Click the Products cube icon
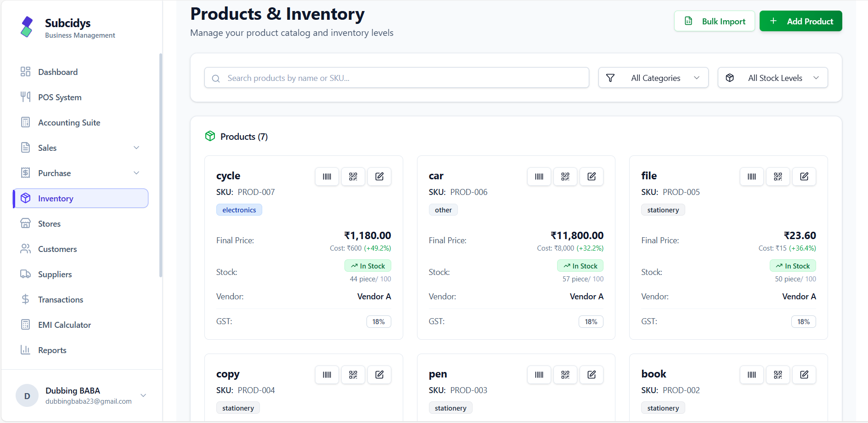 [x=210, y=136]
